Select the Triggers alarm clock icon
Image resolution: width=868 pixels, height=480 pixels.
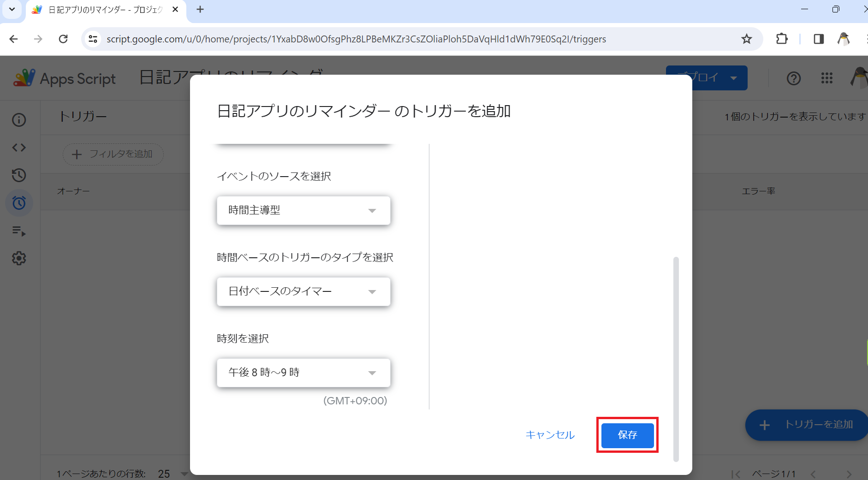pos(19,203)
